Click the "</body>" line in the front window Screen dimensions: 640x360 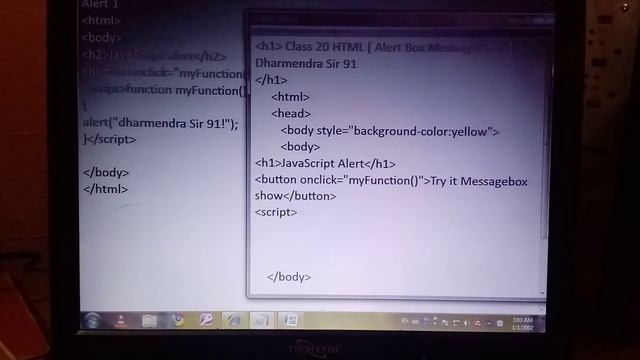(x=289, y=277)
